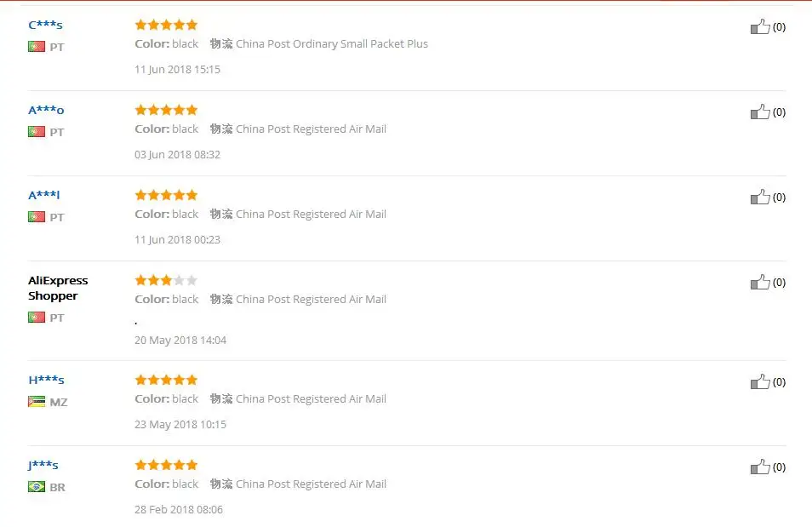
Task: Click Portugal flag beside AliExpress Shopper
Action: [x=37, y=317]
